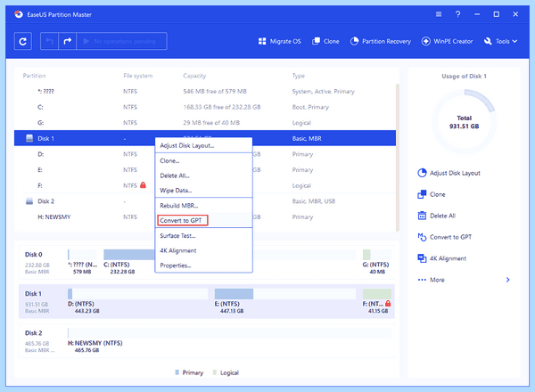Click the lock icon on F: partition row
The width and height of the screenshot is (535, 392).
point(143,185)
